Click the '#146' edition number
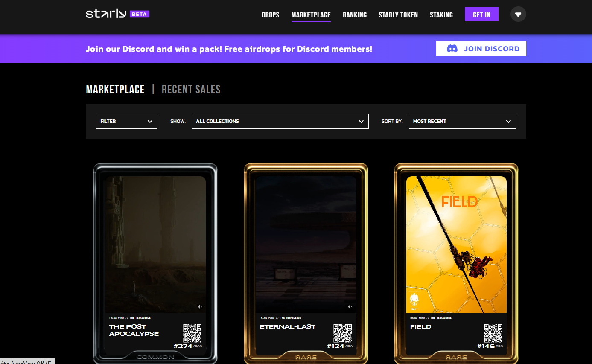This screenshot has width=592, height=364. click(x=486, y=346)
